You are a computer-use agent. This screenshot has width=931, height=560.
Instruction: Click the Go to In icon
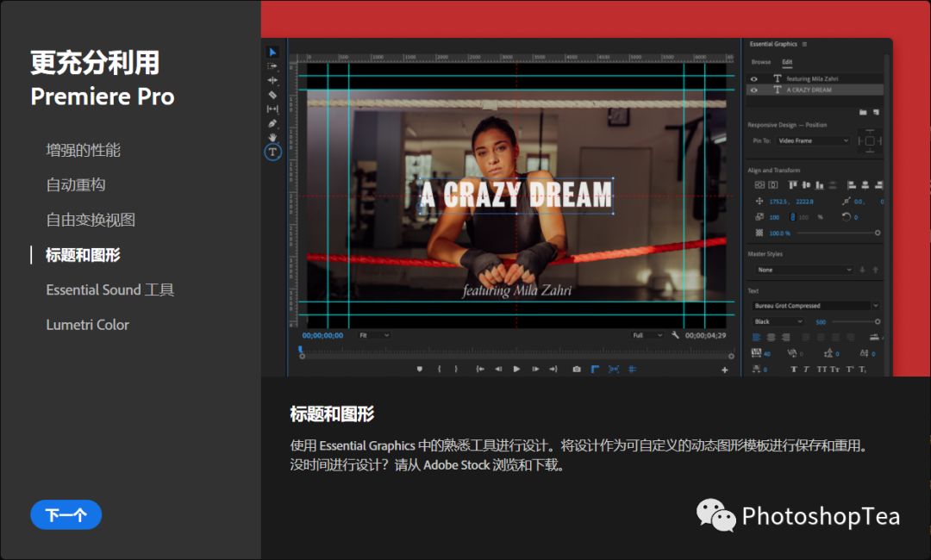point(480,369)
